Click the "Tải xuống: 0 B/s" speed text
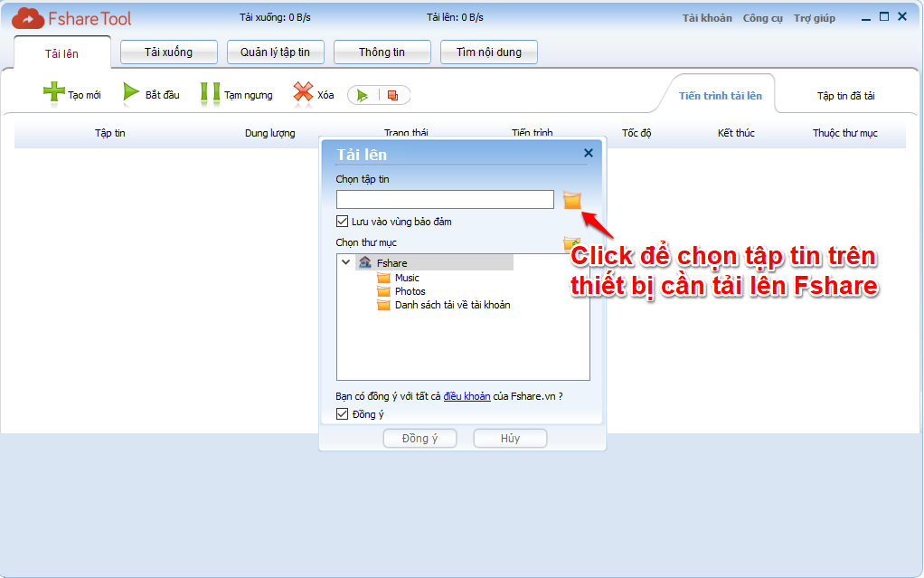The height and width of the screenshot is (578, 924). (x=275, y=17)
